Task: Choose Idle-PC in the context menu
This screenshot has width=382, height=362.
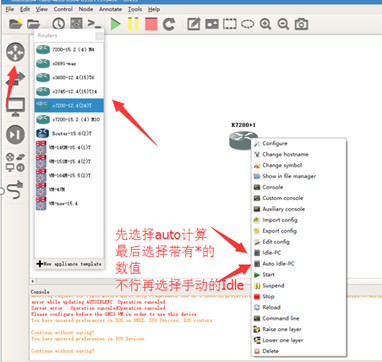Action: 299,253
